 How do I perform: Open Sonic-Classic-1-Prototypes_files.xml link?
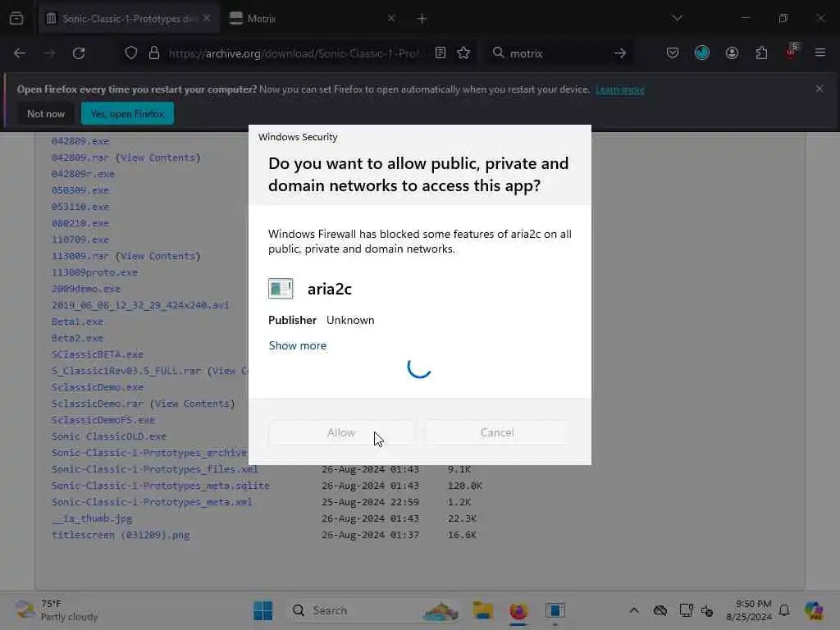pos(155,469)
